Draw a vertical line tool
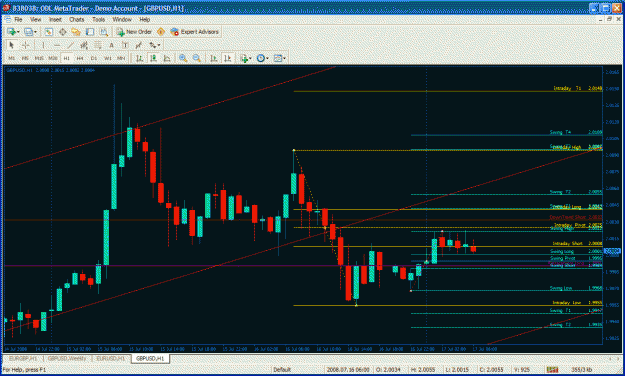625x376 pixels. click(x=43, y=45)
